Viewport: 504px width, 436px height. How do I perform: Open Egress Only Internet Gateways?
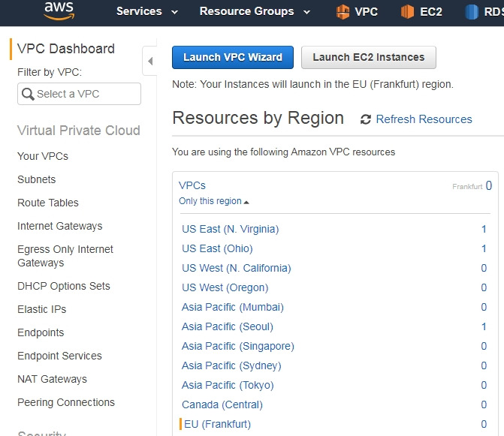click(x=65, y=256)
